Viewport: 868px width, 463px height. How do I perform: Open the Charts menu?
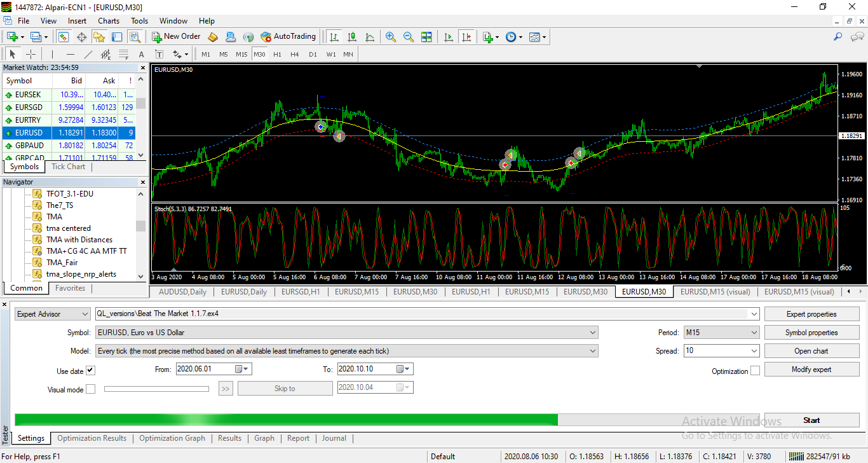[x=109, y=21]
